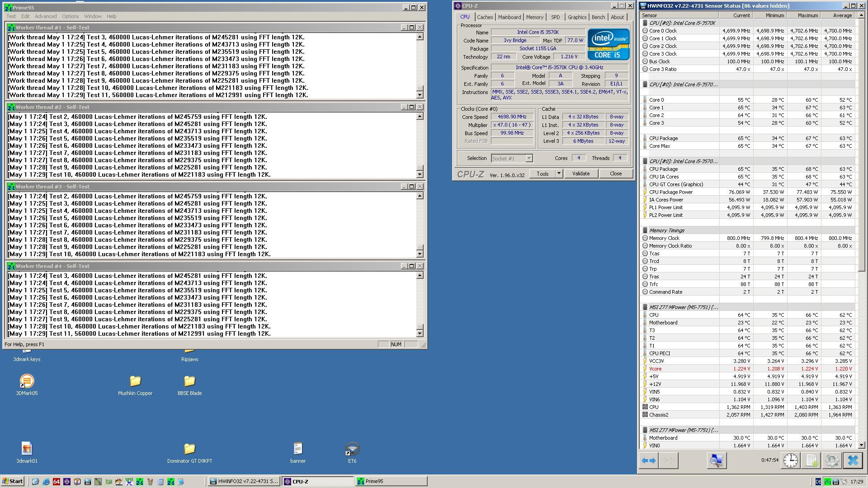Open banner text file on desktop
The image size is (868, 488).
click(x=297, y=453)
